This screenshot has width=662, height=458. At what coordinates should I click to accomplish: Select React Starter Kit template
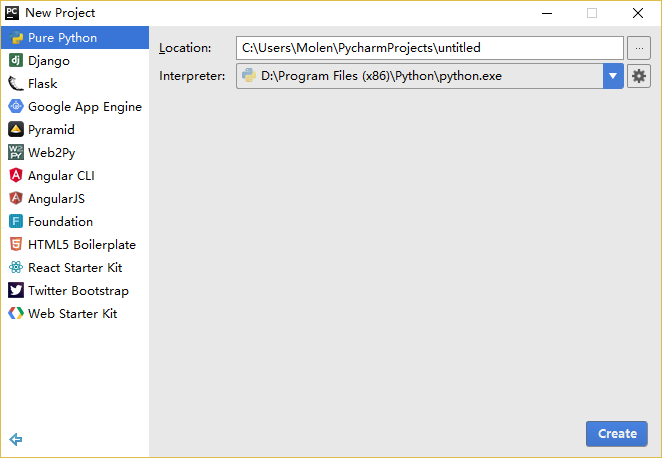77,268
